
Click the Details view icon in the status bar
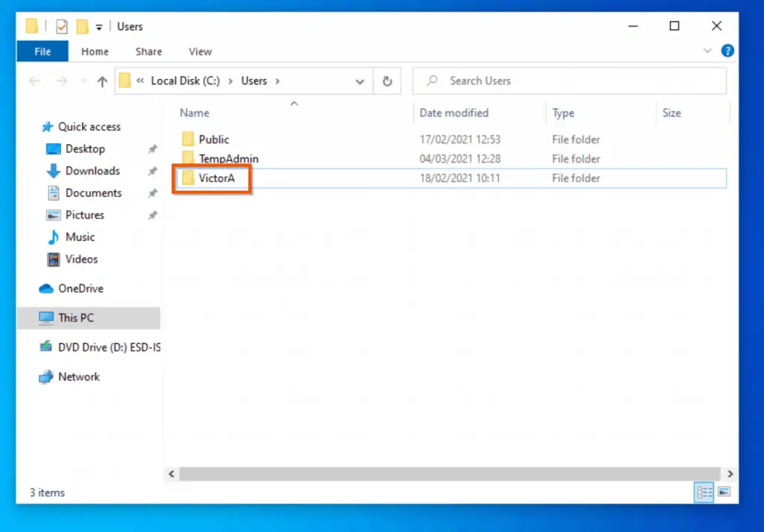click(x=704, y=492)
